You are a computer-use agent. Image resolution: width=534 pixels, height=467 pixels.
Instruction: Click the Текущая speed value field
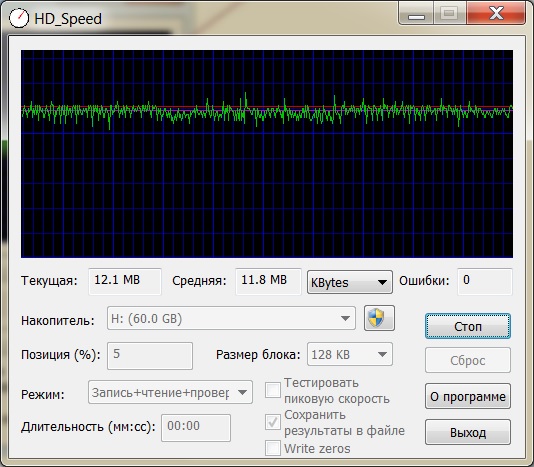(x=125, y=281)
